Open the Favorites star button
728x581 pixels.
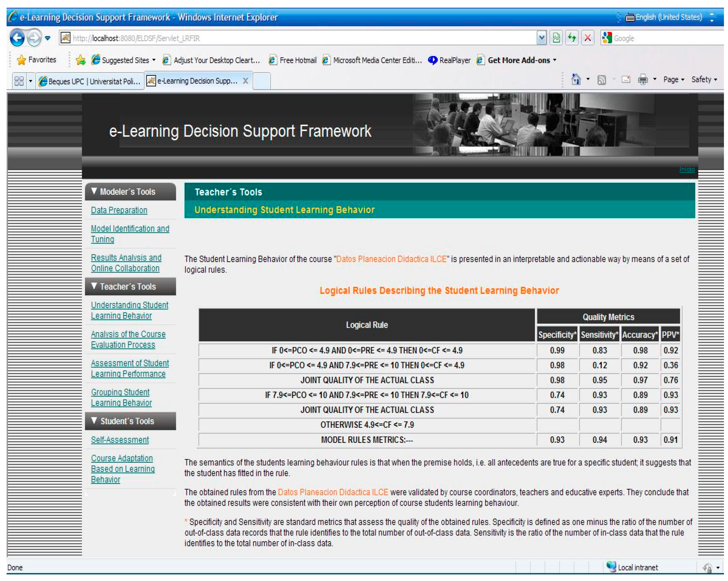[x=36, y=60]
